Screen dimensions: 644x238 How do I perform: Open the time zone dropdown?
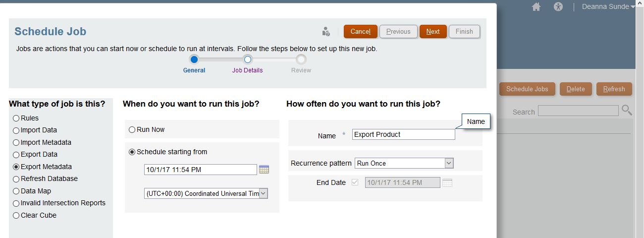coord(206,194)
